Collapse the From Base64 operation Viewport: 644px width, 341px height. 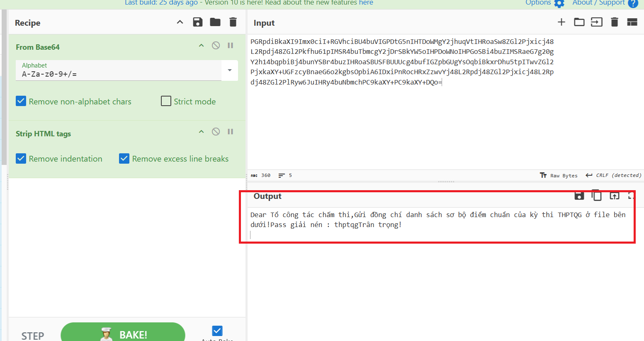[x=202, y=46]
